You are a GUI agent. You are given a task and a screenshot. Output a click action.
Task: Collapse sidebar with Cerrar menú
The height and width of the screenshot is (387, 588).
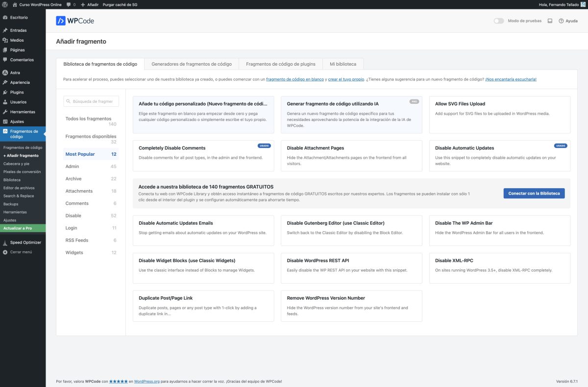[21, 252]
